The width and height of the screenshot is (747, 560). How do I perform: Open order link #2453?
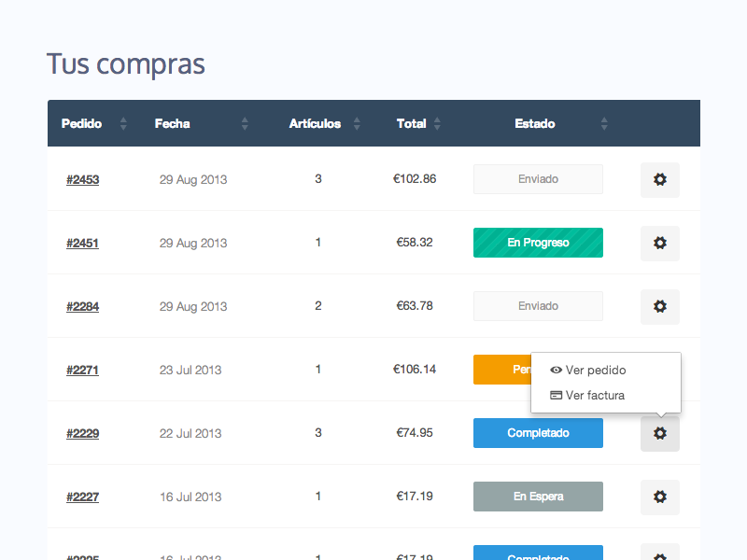(82, 179)
